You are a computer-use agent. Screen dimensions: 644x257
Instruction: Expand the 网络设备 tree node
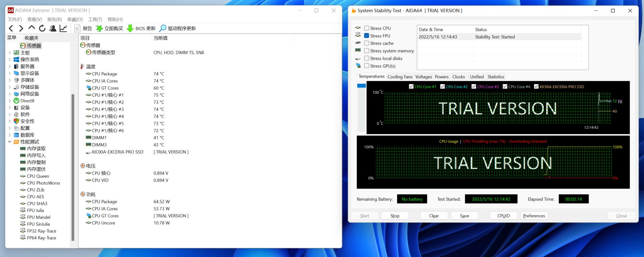click(9, 94)
